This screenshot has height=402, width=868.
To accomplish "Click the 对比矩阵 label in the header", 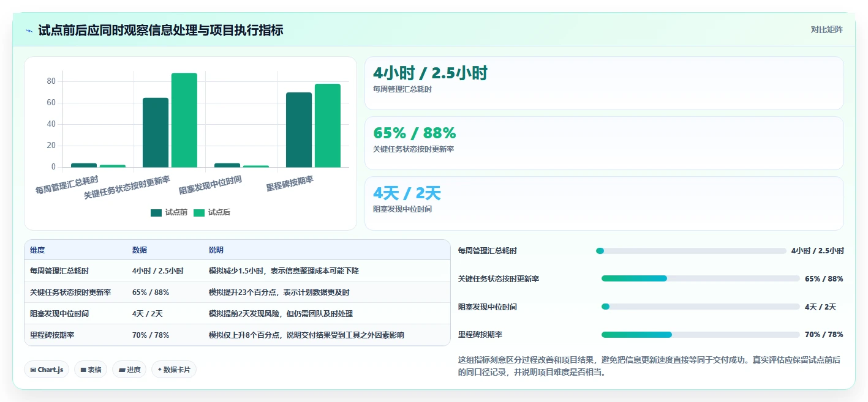I will coord(826,29).
